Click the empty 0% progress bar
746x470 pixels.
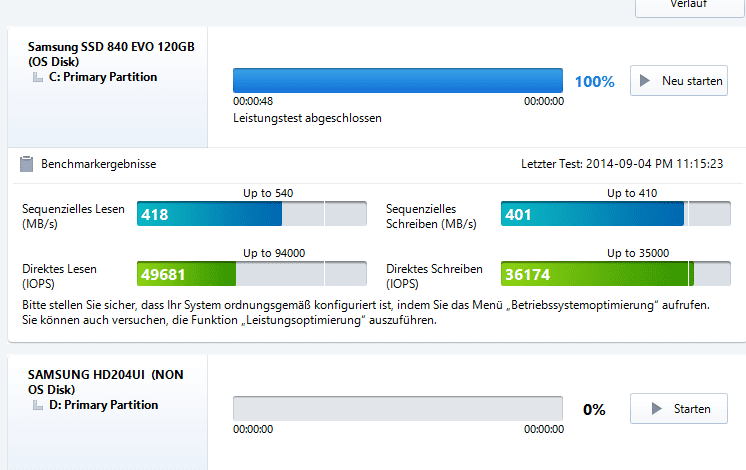point(398,408)
